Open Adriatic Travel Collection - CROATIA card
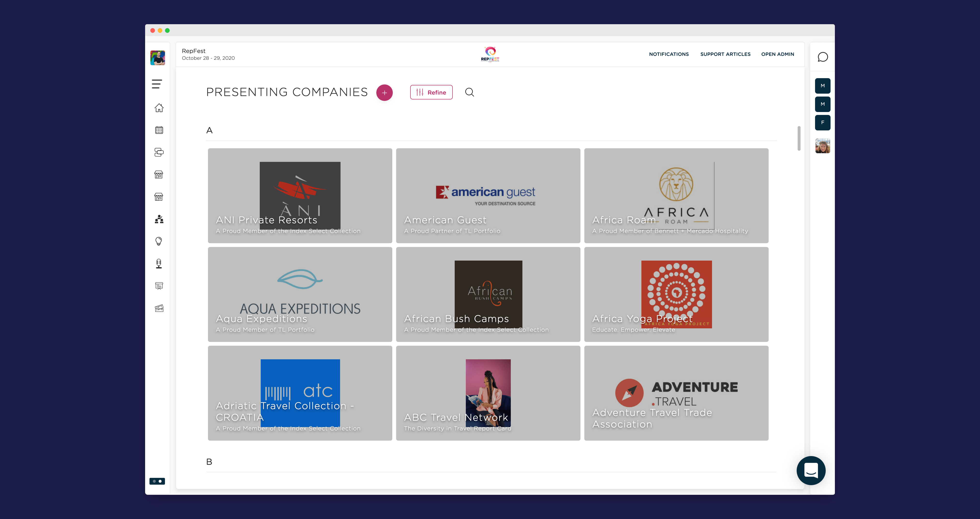This screenshot has width=980, height=519. pos(300,393)
